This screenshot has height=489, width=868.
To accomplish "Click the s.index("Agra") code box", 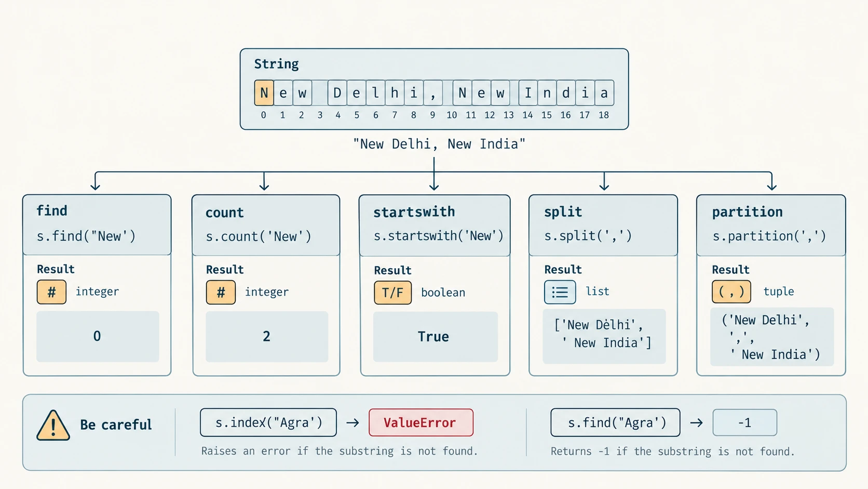I will [x=268, y=422].
